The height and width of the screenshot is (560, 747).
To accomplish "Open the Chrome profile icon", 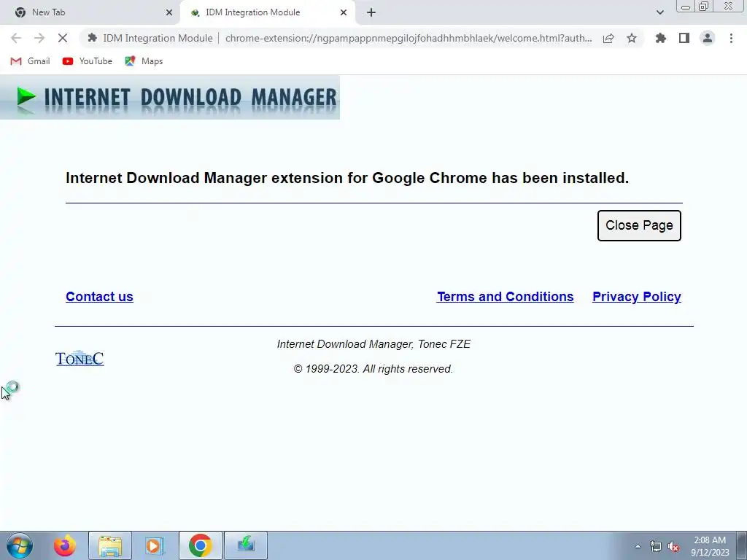I will tap(708, 38).
